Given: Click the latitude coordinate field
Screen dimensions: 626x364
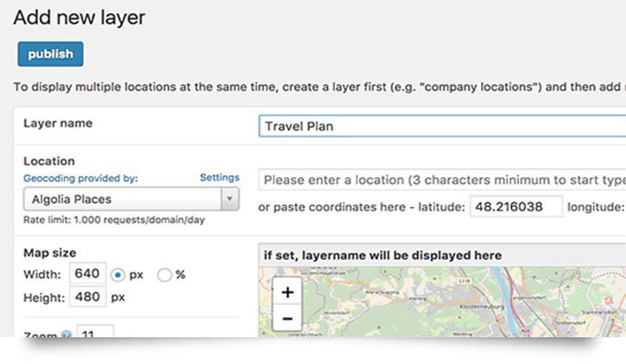Looking at the screenshot, I should [516, 206].
